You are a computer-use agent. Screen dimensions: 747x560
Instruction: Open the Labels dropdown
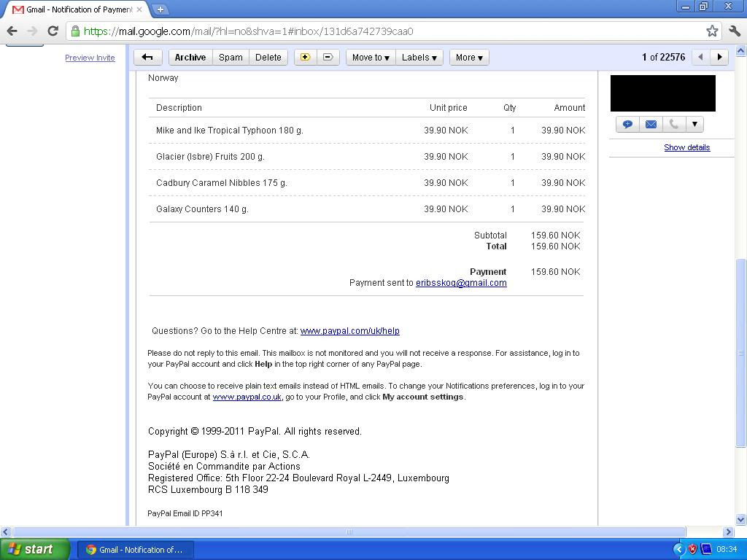(419, 57)
